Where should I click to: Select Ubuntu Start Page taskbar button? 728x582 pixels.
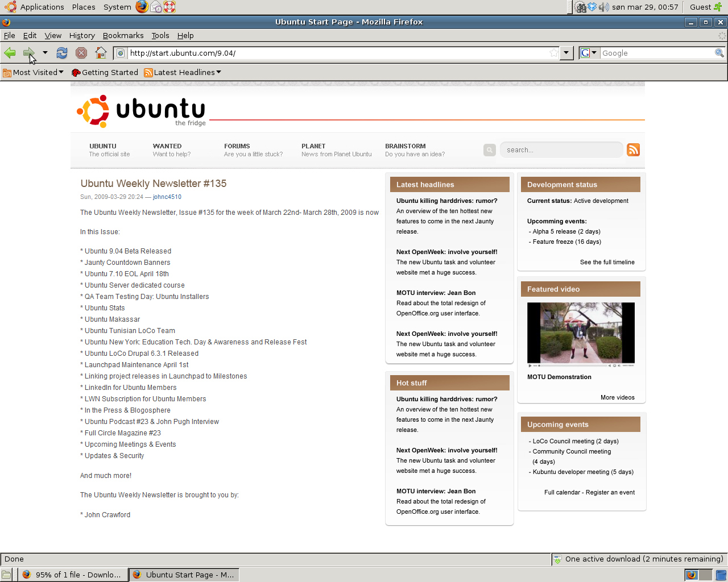[x=183, y=575]
